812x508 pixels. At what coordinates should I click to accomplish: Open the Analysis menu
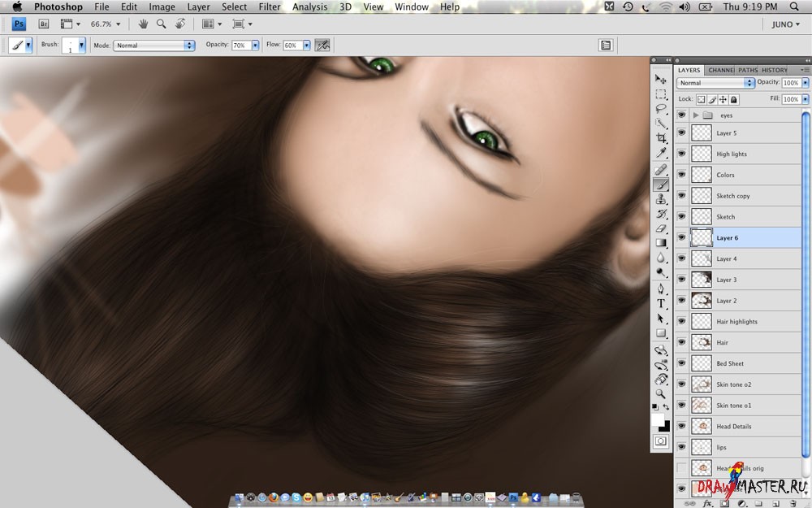(309, 7)
